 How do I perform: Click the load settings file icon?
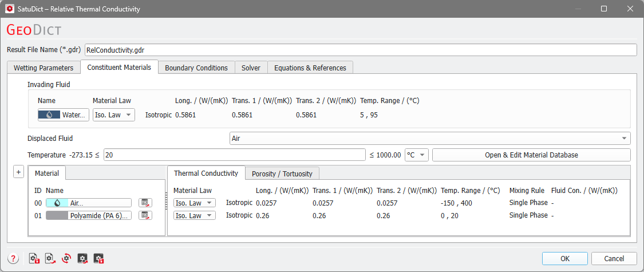(50, 258)
